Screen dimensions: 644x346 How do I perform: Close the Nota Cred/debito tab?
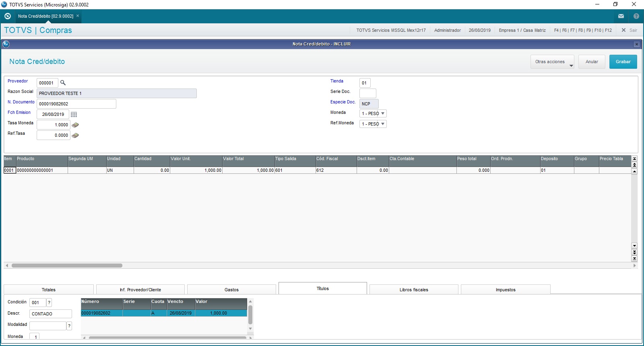click(x=78, y=16)
